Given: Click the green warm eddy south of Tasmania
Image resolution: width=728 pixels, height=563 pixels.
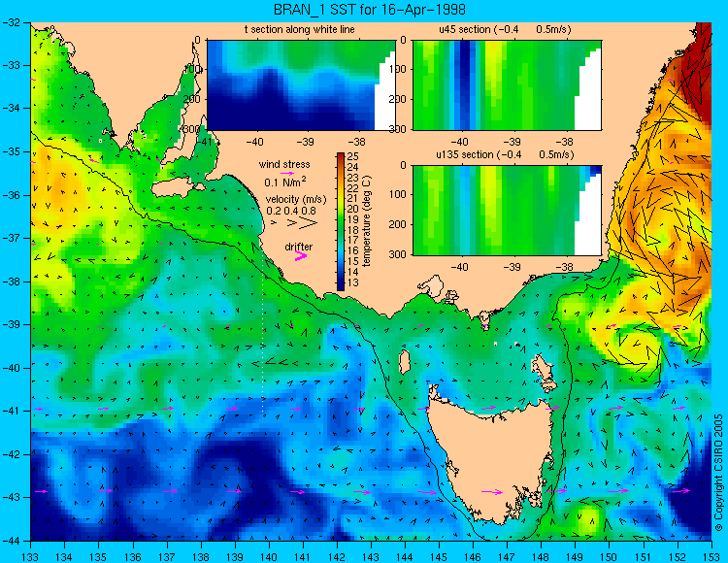Looking at the screenshot, I should (x=589, y=518).
